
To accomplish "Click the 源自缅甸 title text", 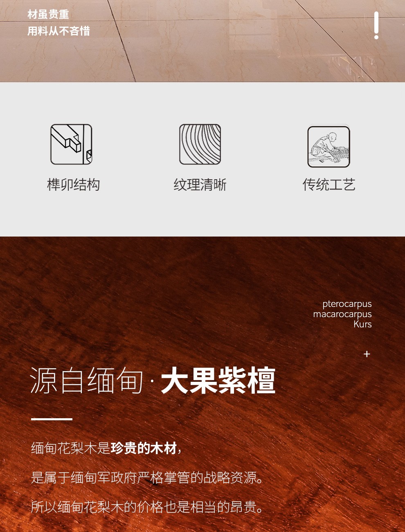I will 87,381.
